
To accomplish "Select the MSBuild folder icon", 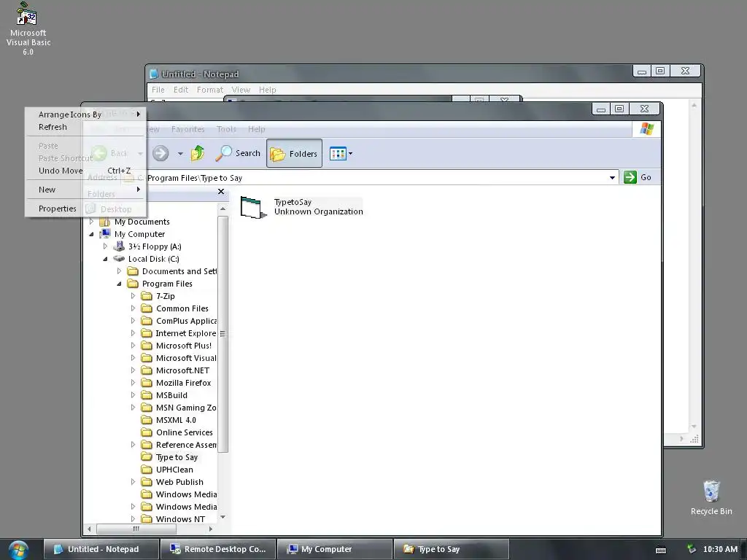I will coord(147,394).
